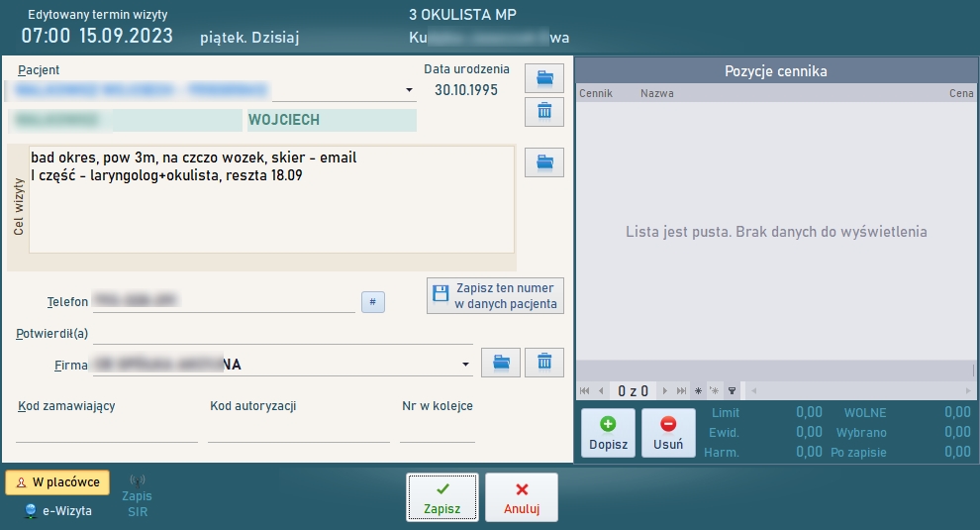Screen dimensions: 980x530
Task: Open patient folder icon next to birth date
Action: click(x=543, y=77)
